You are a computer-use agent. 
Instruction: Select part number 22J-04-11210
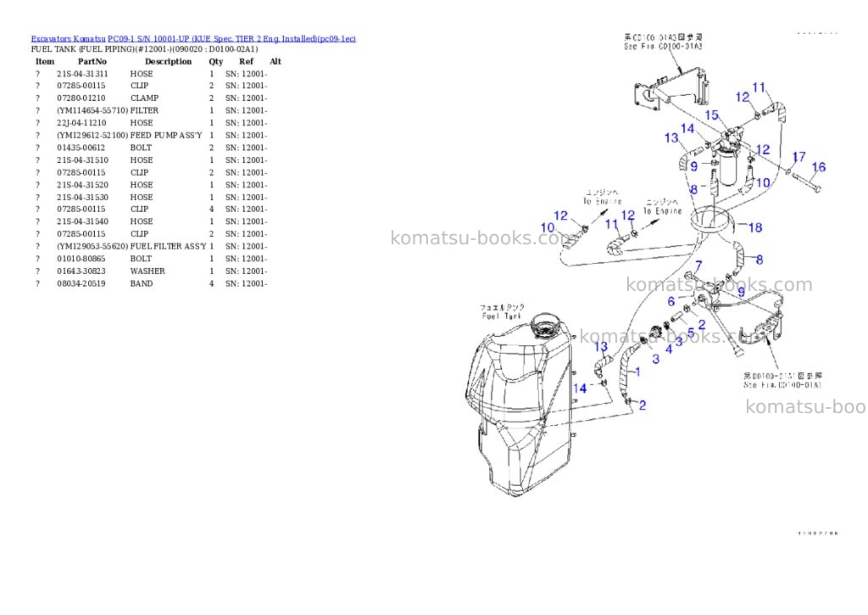pyautogui.click(x=81, y=123)
